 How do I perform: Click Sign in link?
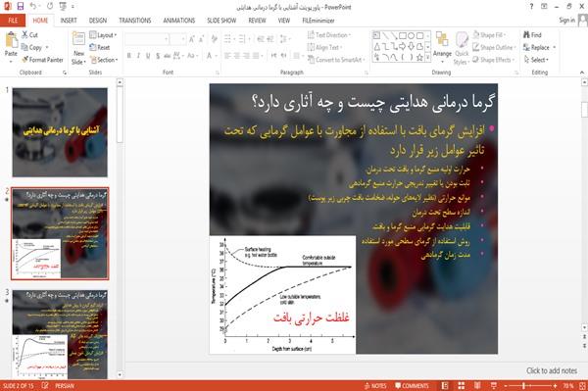click(x=566, y=21)
